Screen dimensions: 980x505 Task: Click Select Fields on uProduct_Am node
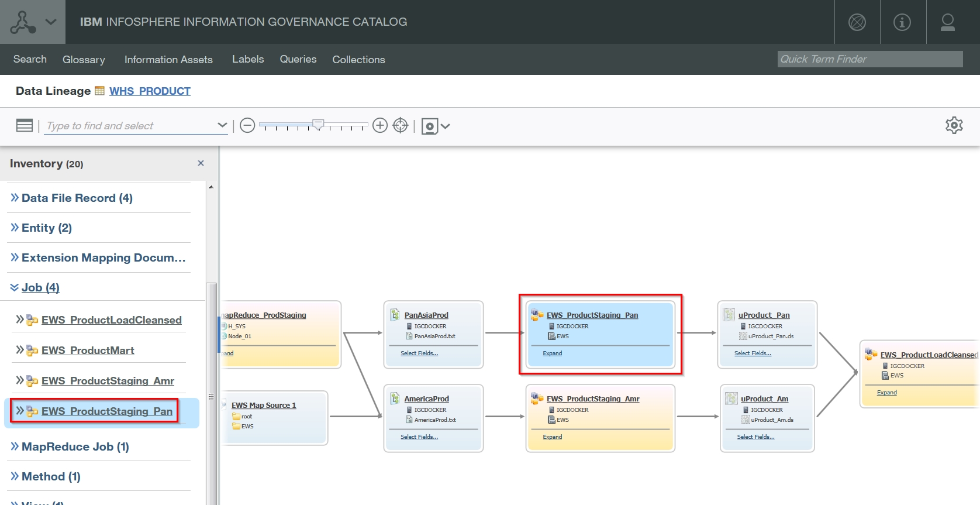[756, 437]
